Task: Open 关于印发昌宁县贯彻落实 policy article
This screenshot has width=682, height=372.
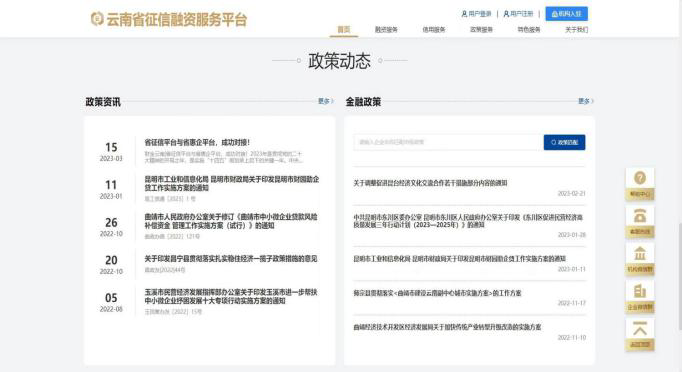Action: coord(231,258)
